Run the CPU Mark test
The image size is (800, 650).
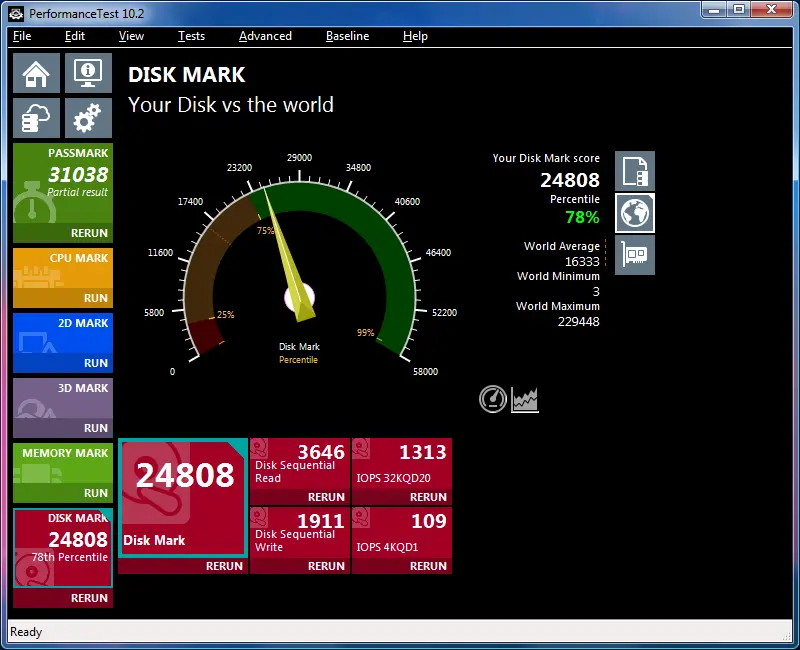pyautogui.click(x=96, y=298)
